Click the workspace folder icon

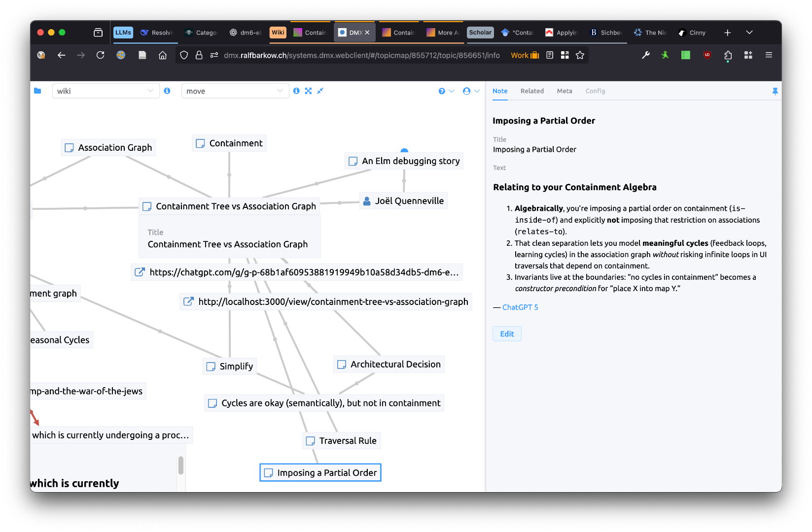pos(37,91)
